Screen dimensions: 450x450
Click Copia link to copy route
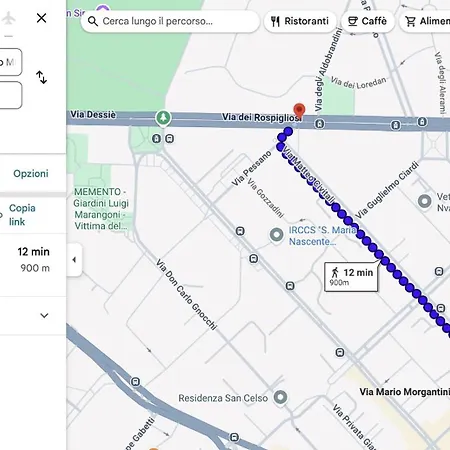point(22,215)
